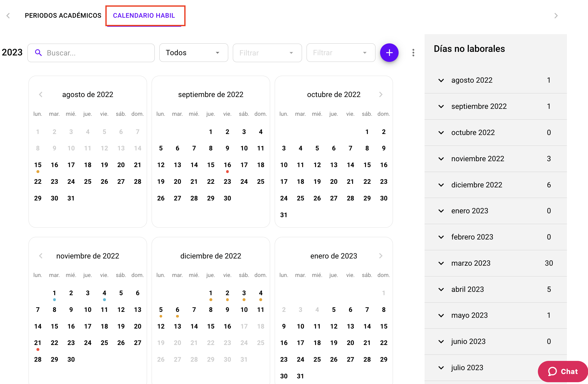Select January 5, 2023 in the calendar
Image resolution: width=588 pixels, height=384 pixels.
(x=334, y=310)
